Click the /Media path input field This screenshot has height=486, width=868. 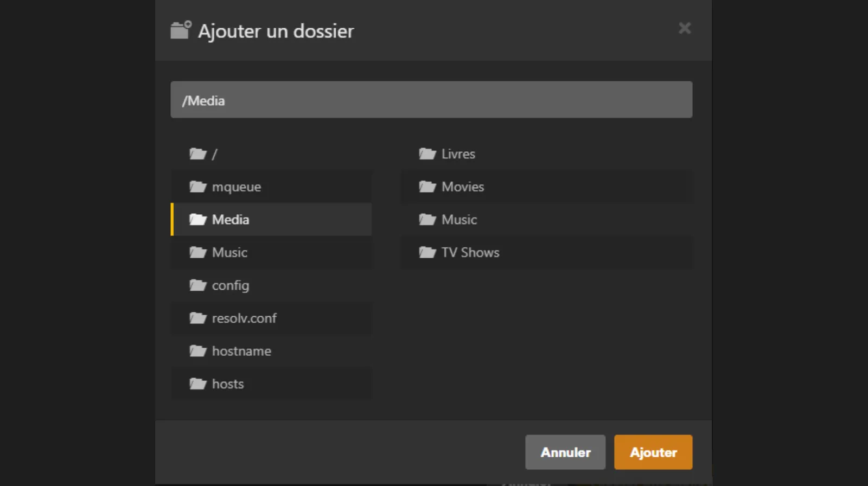click(431, 100)
